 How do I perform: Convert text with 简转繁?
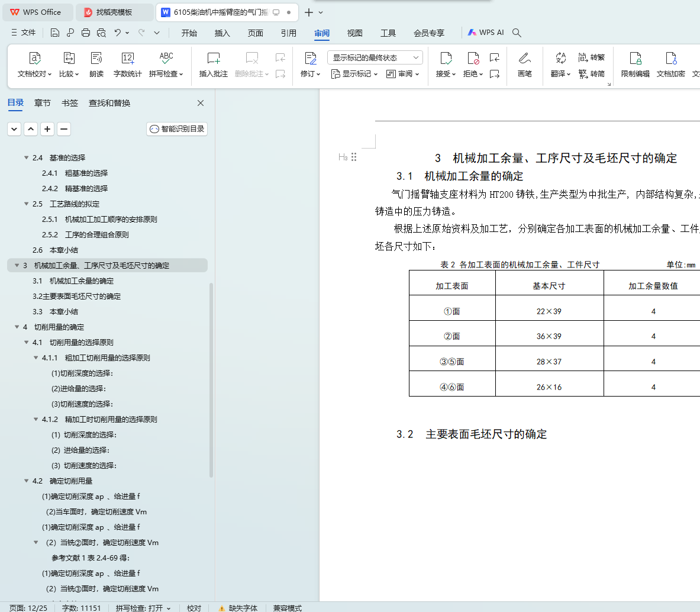tap(591, 57)
